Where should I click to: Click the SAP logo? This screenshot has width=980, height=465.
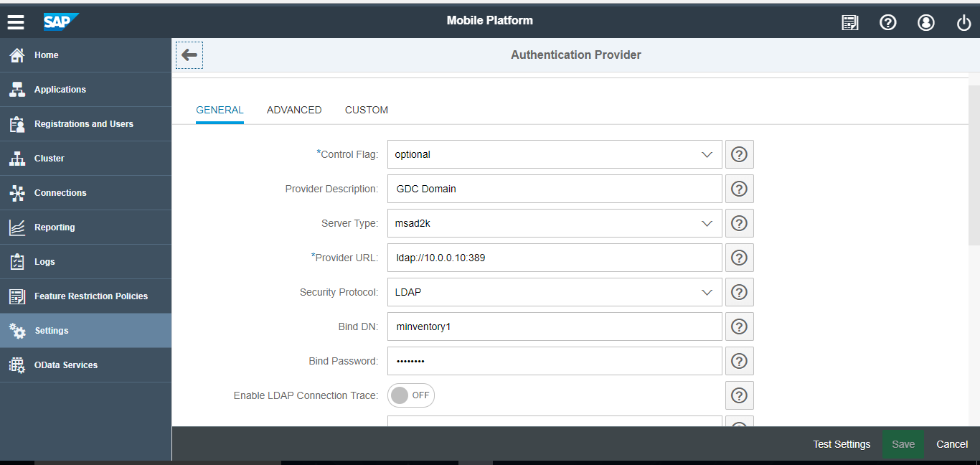pos(61,22)
